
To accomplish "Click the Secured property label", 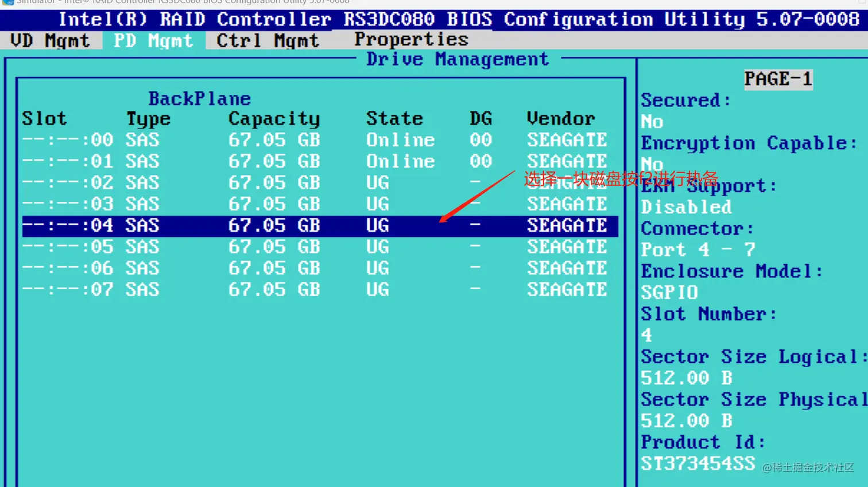I will click(x=687, y=100).
